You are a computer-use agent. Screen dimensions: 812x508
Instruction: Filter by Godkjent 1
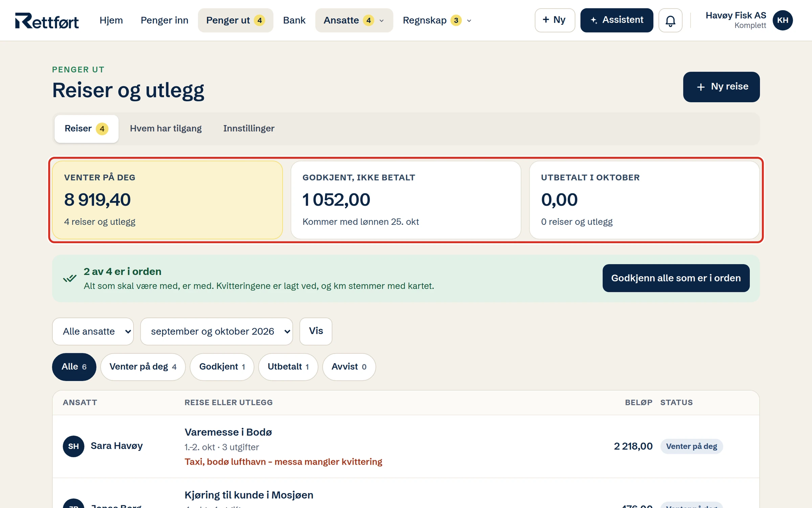222,367
